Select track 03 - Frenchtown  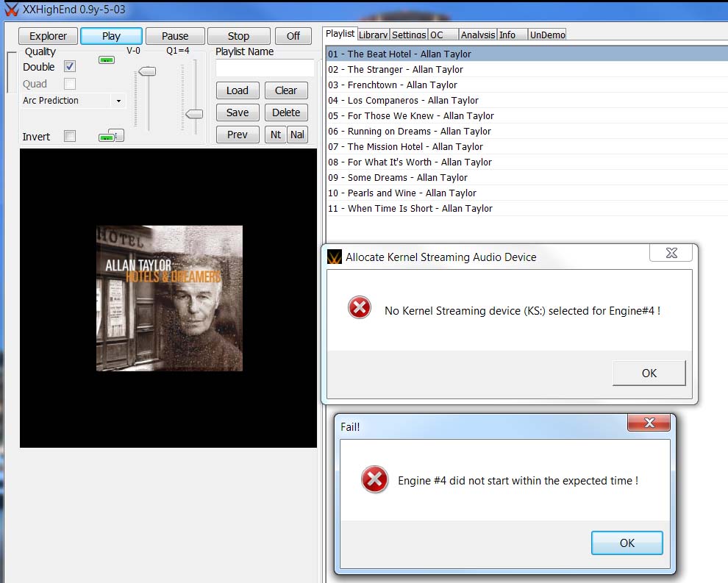[x=527, y=85]
